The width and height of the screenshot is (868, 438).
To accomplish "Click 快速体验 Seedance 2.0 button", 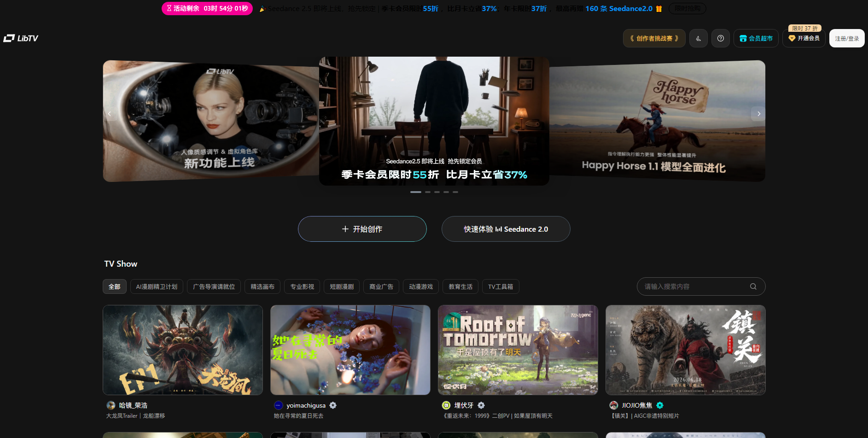I will (506, 229).
